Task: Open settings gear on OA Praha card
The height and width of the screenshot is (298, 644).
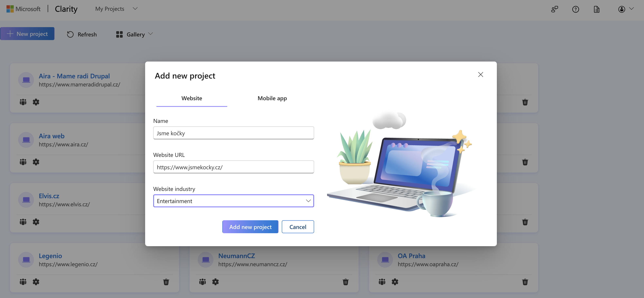Action: pyautogui.click(x=395, y=282)
